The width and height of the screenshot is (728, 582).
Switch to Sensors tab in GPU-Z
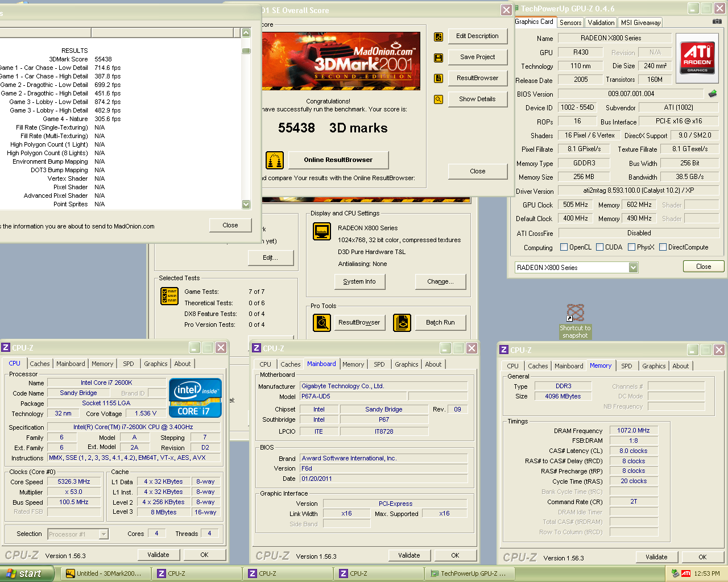point(570,23)
